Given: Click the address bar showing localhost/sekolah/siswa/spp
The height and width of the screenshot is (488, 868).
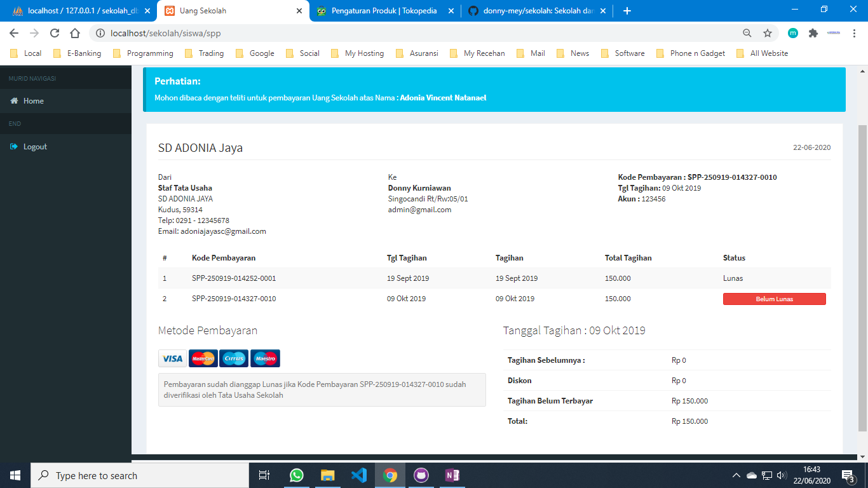Looking at the screenshot, I should [413, 33].
